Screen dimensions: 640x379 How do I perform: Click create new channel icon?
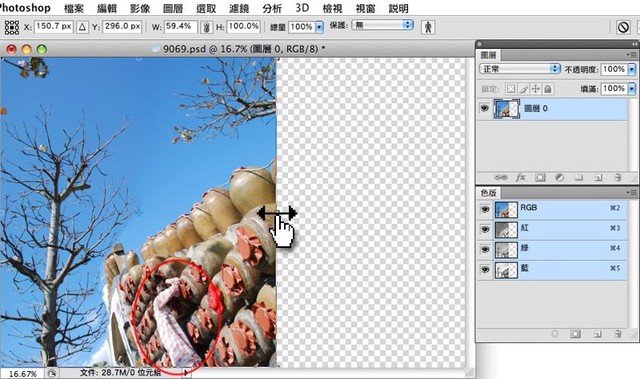coord(598,334)
